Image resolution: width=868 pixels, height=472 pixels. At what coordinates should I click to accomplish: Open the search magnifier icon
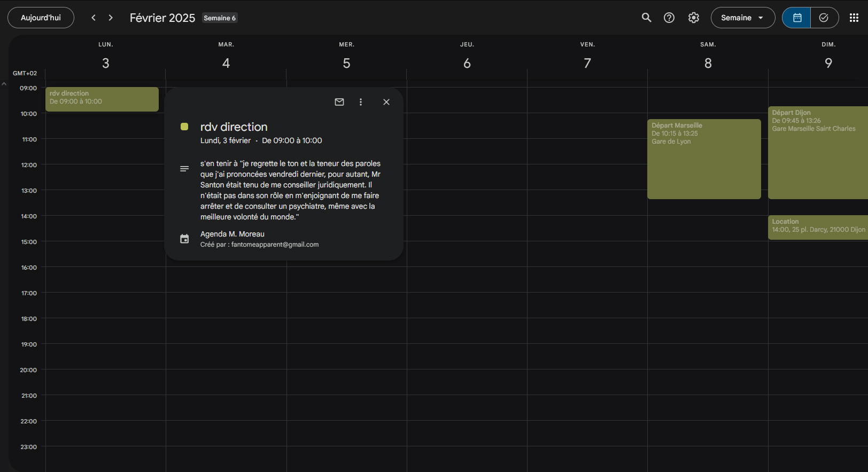[646, 18]
